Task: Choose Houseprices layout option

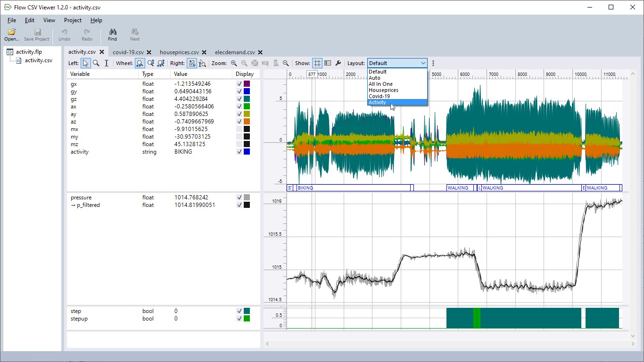Action: click(x=397, y=90)
